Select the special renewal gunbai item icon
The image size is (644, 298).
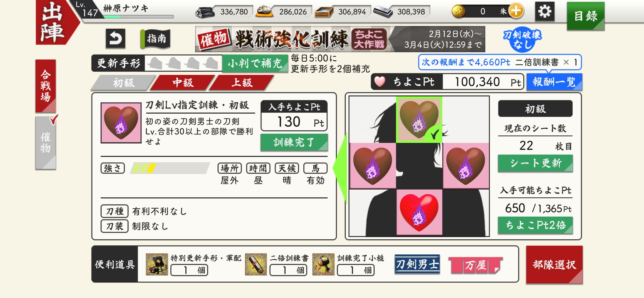tap(157, 264)
